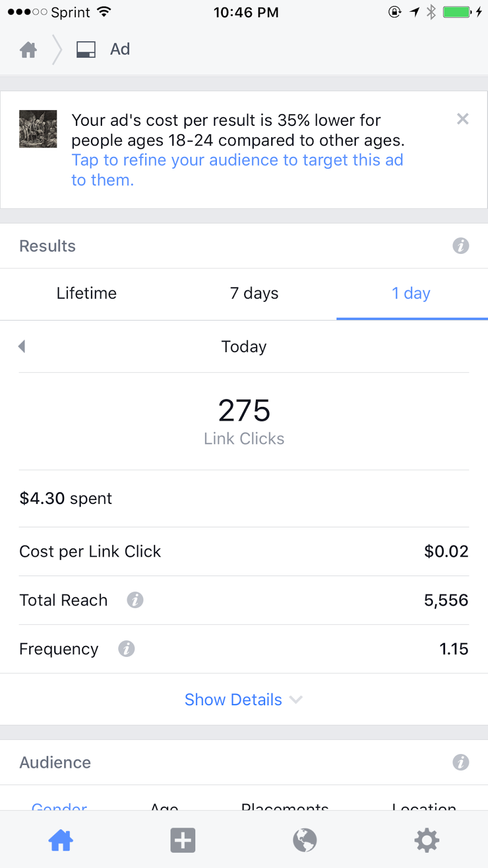Tap link to refine your audience
Image resolution: width=488 pixels, height=868 pixels.
tap(237, 170)
